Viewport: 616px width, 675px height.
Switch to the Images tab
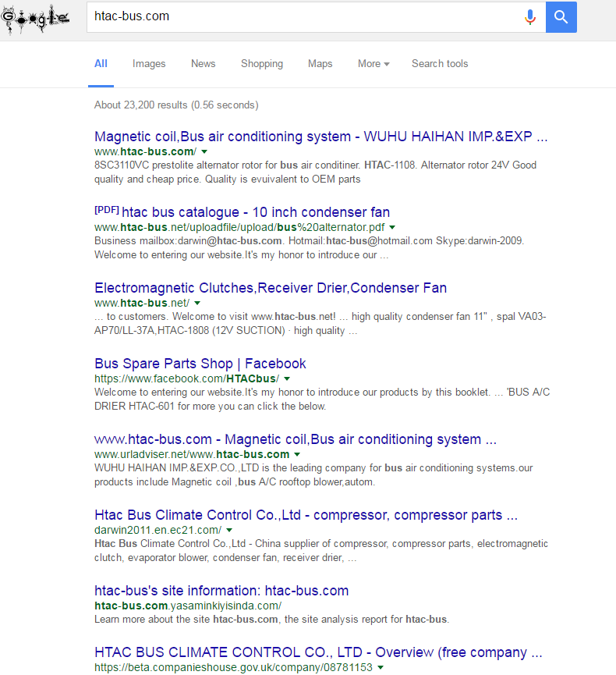point(149,64)
